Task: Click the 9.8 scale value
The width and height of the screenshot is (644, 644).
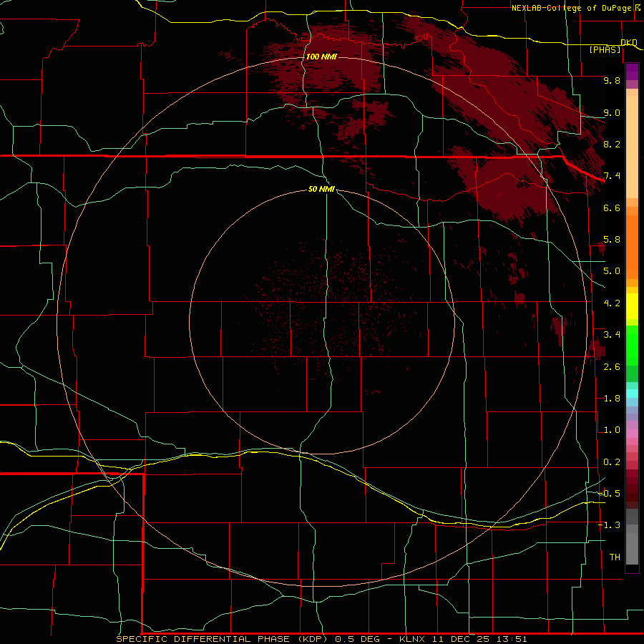Action: coord(612,80)
